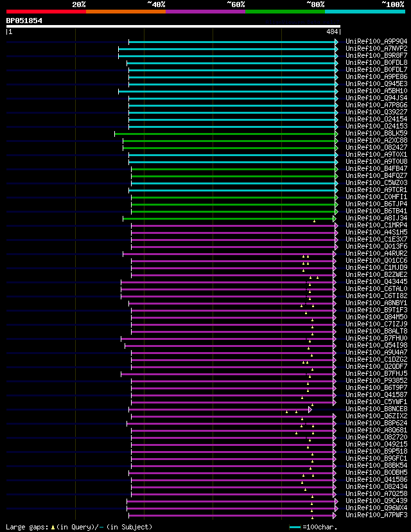Select the UniRef100_Q94JS4 label
The image size is (411, 532).
(376, 98)
